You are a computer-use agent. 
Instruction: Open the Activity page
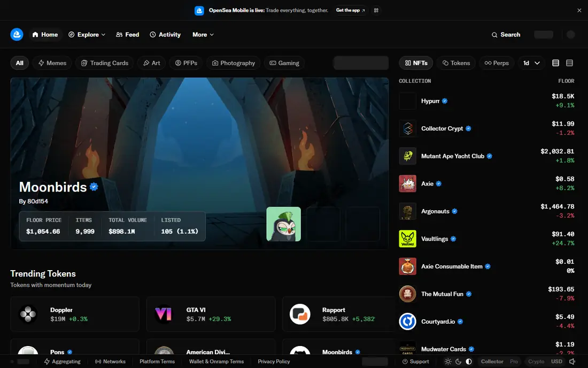pyautogui.click(x=165, y=35)
